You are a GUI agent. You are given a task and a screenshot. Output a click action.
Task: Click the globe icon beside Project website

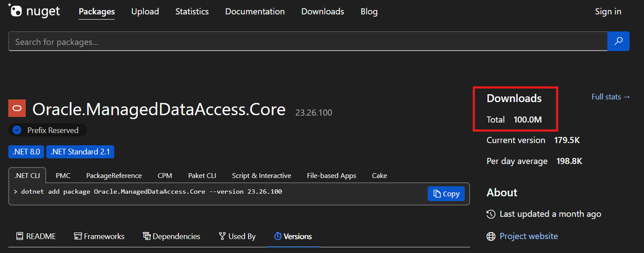point(491,236)
